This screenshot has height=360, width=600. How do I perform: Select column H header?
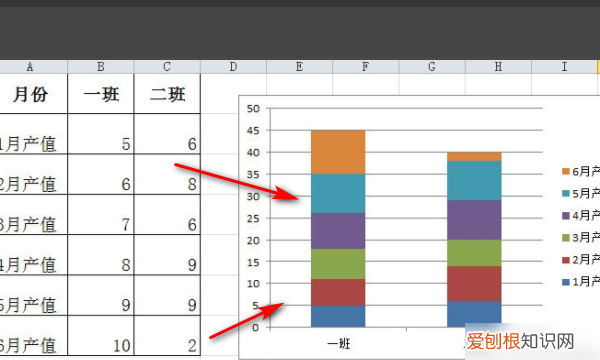(498, 67)
